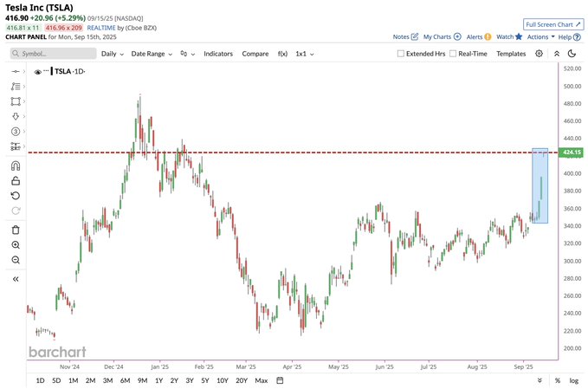The width and height of the screenshot is (588, 389).
Task: Switch to dark mode moon icon
Action: pos(572,54)
